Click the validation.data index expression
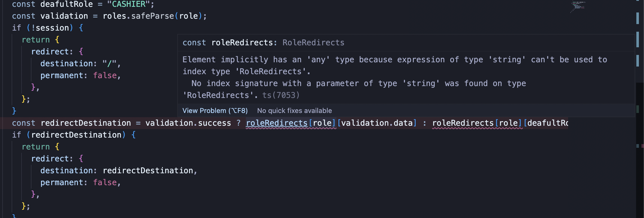The width and height of the screenshot is (644, 218). click(377, 123)
